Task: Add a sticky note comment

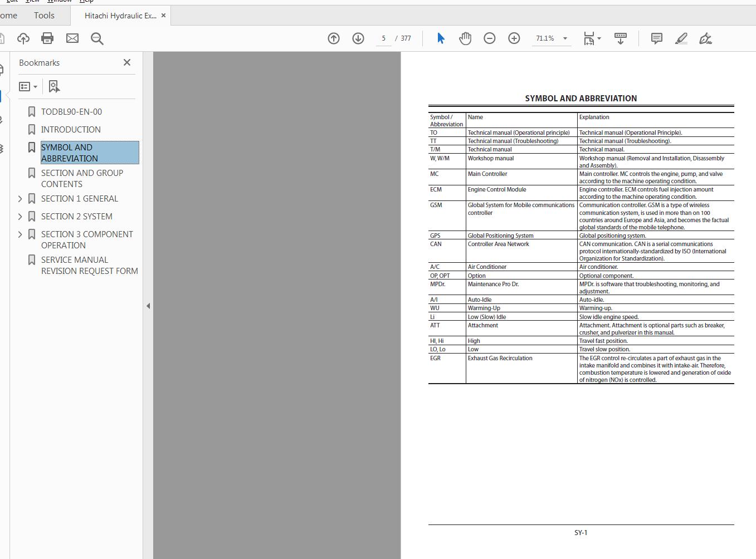Action: (657, 38)
